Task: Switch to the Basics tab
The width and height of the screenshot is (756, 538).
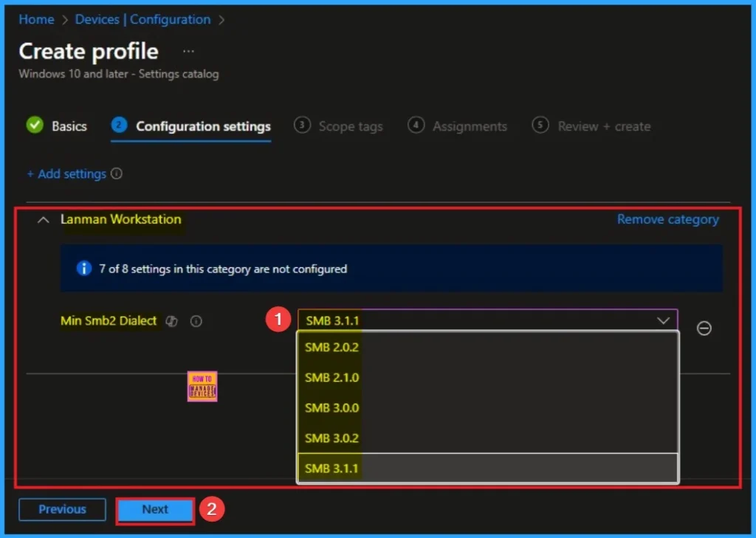Action: click(x=69, y=126)
